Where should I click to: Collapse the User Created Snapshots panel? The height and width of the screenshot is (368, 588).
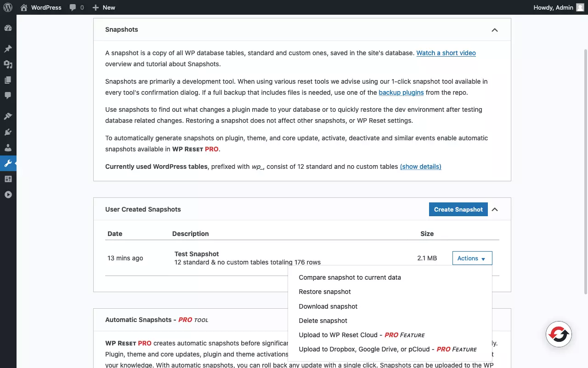(x=495, y=209)
